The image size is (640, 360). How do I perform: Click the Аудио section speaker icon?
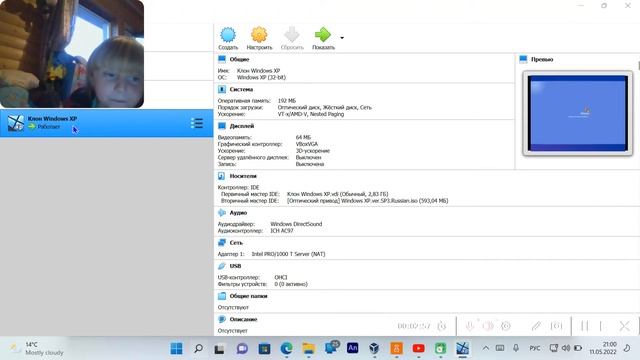(x=222, y=213)
